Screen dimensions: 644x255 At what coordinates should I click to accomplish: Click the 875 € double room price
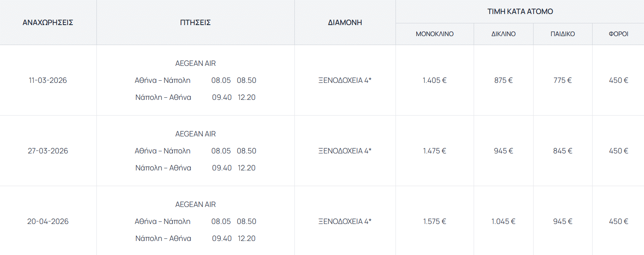pos(503,80)
